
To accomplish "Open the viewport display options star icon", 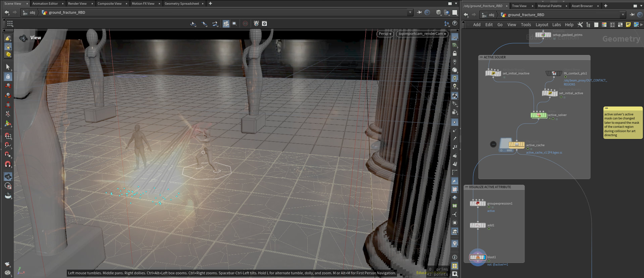I will click(x=264, y=23).
